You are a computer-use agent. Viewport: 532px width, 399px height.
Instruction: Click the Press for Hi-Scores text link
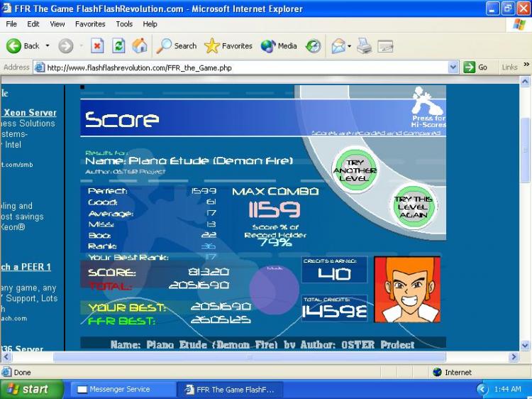click(x=428, y=121)
